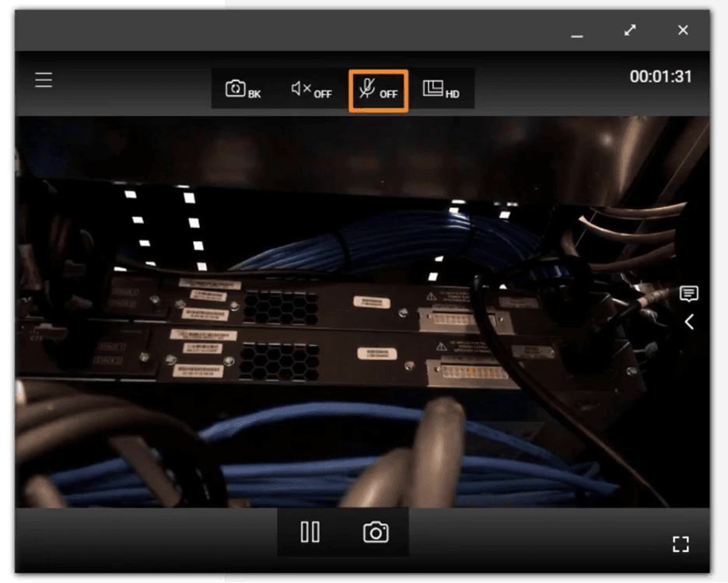This screenshot has width=728, height=583.
Task: Pause the live video stream
Action: click(x=310, y=532)
